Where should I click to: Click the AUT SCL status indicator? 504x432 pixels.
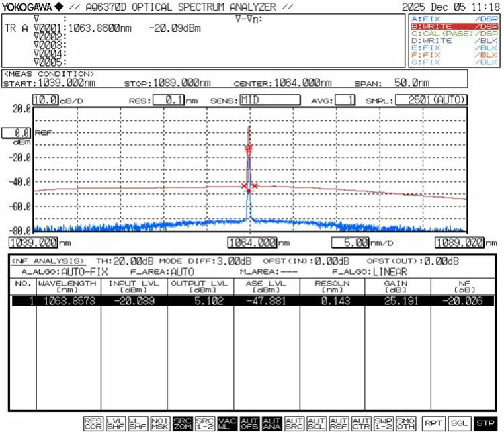317,424
